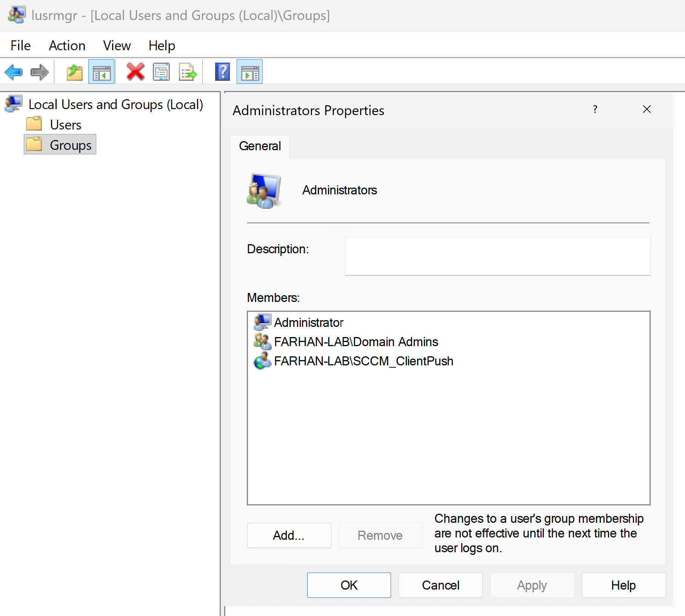Select FARHAN-LAB\Domain Admins member
The image size is (685, 616).
pos(356,342)
